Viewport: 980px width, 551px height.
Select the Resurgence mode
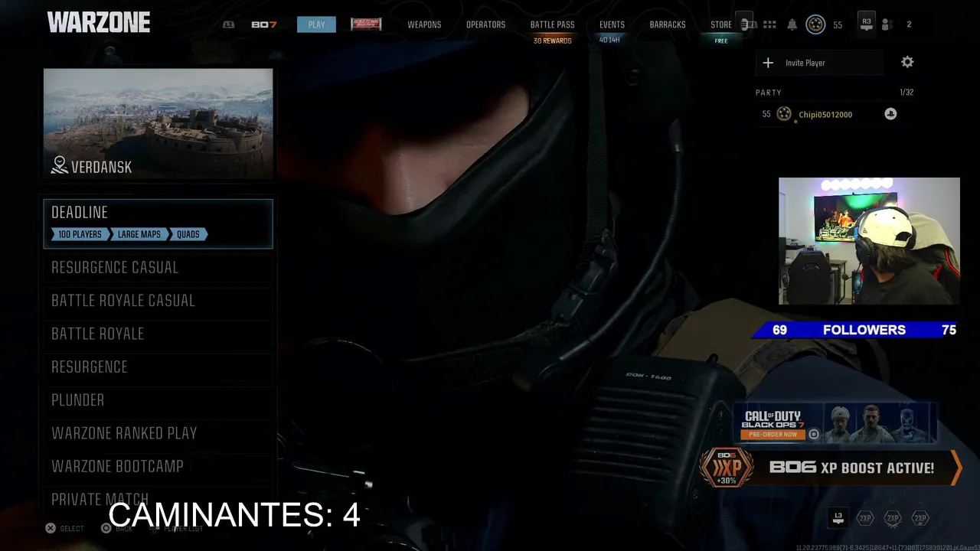(x=158, y=367)
